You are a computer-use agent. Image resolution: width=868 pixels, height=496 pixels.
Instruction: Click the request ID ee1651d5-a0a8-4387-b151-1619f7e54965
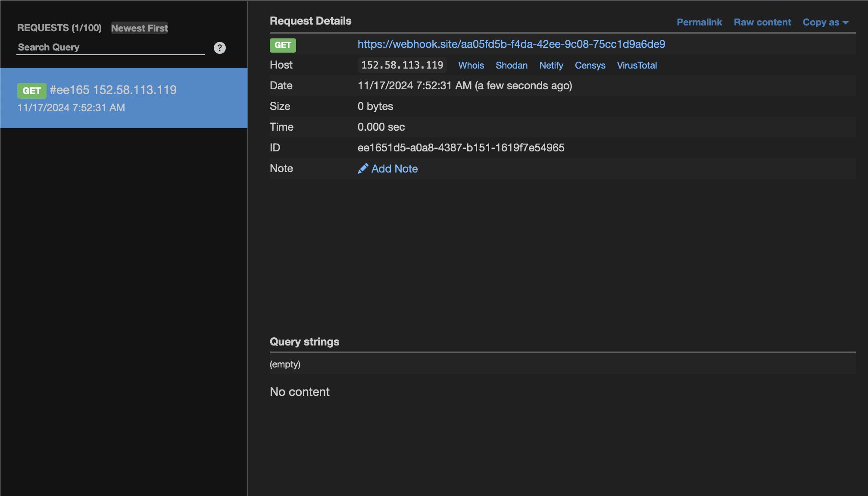(461, 148)
